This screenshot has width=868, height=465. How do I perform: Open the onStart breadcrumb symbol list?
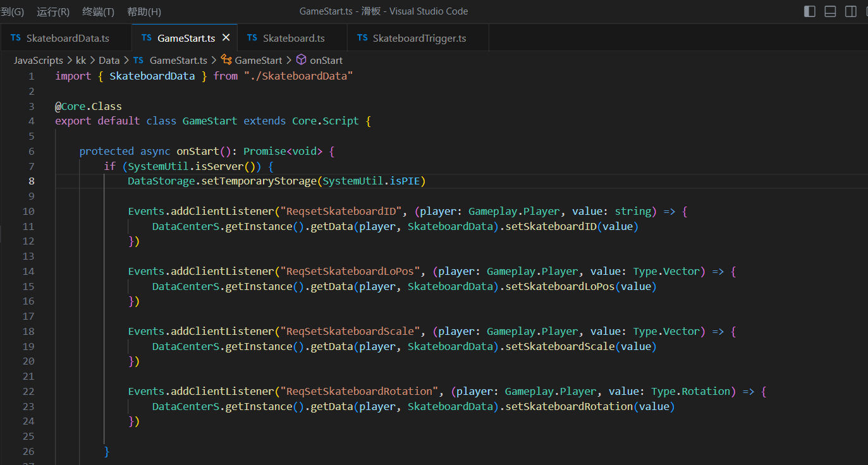(x=326, y=61)
